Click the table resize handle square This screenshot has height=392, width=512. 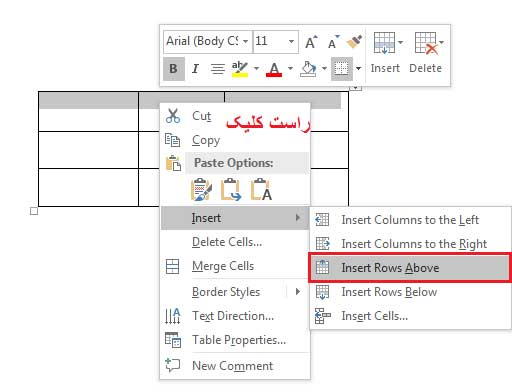click(34, 211)
